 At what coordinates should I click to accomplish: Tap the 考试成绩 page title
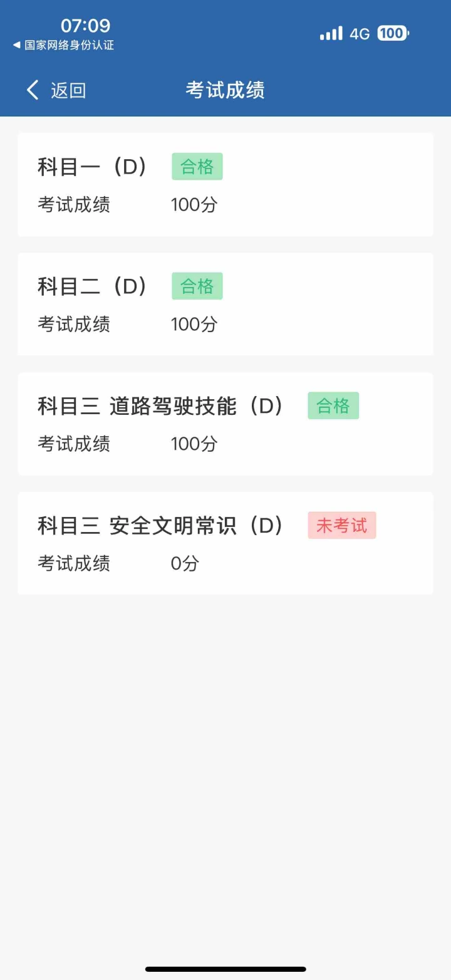tap(225, 90)
